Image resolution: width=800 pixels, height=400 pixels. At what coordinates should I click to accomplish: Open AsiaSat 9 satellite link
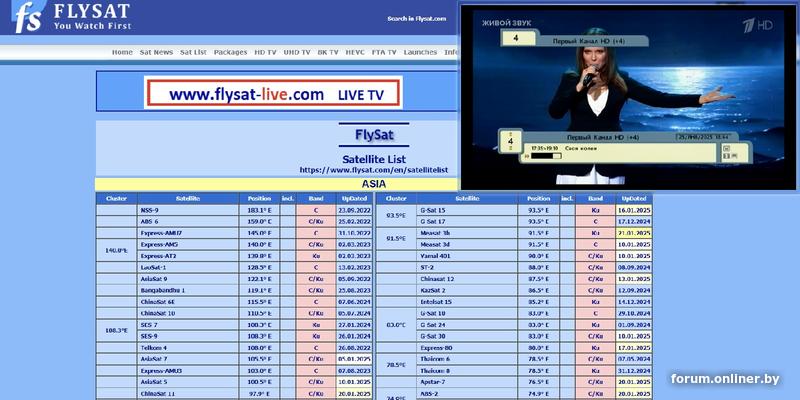(154, 279)
